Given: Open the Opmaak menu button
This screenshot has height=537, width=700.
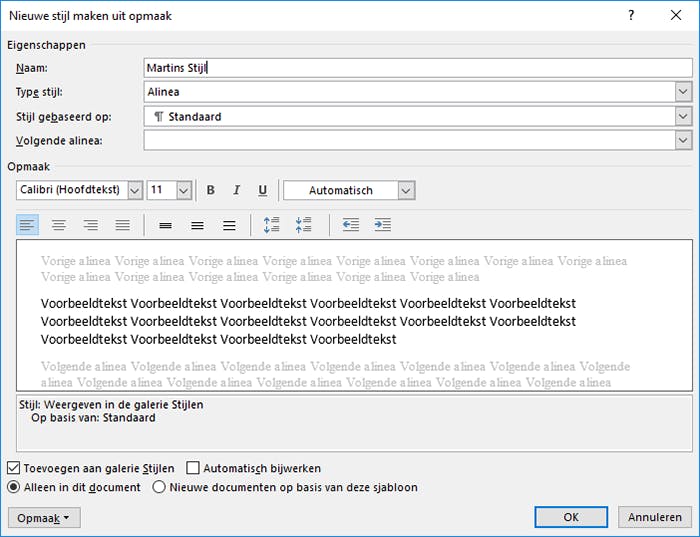Looking at the screenshot, I should click(x=44, y=517).
